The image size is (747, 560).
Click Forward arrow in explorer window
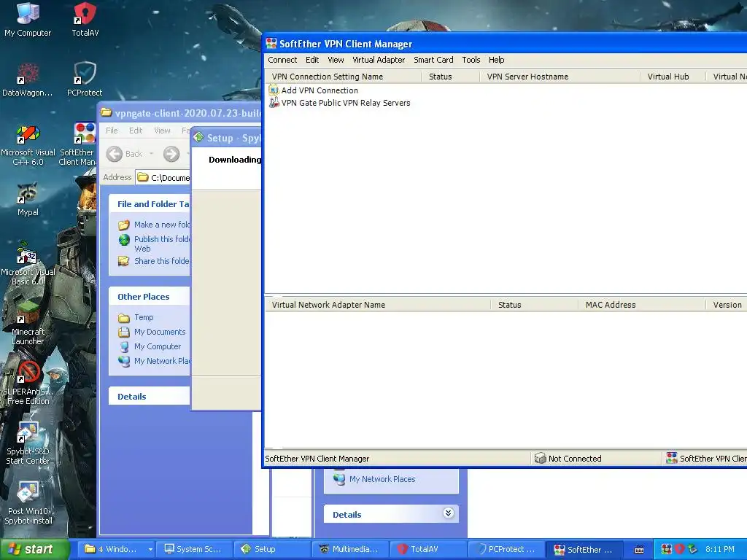[171, 154]
